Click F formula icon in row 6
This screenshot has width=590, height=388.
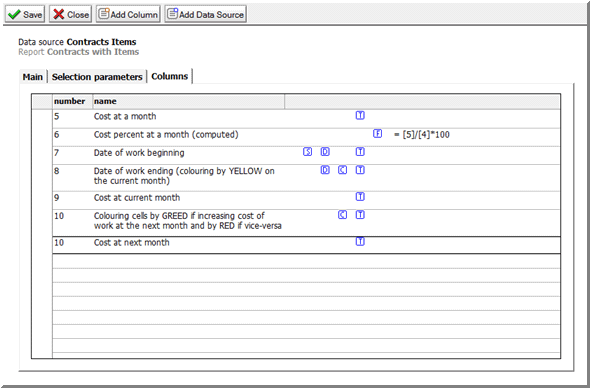click(x=377, y=134)
